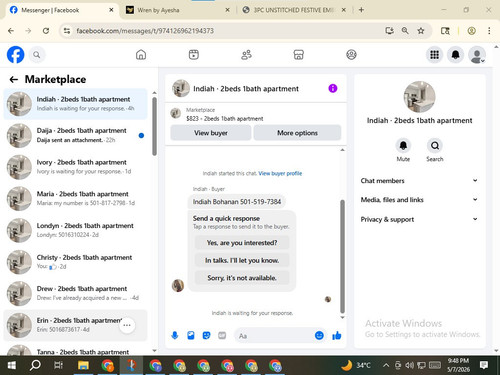Open Facebook notifications bell
Image resolution: width=500 pixels, height=375 pixels.
pos(456,55)
